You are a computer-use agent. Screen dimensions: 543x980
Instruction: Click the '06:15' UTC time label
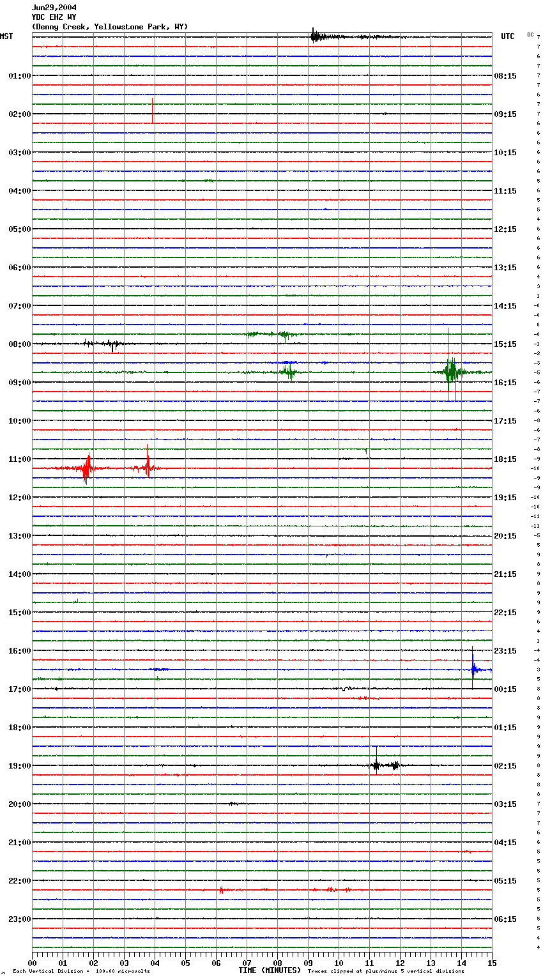(x=505, y=919)
